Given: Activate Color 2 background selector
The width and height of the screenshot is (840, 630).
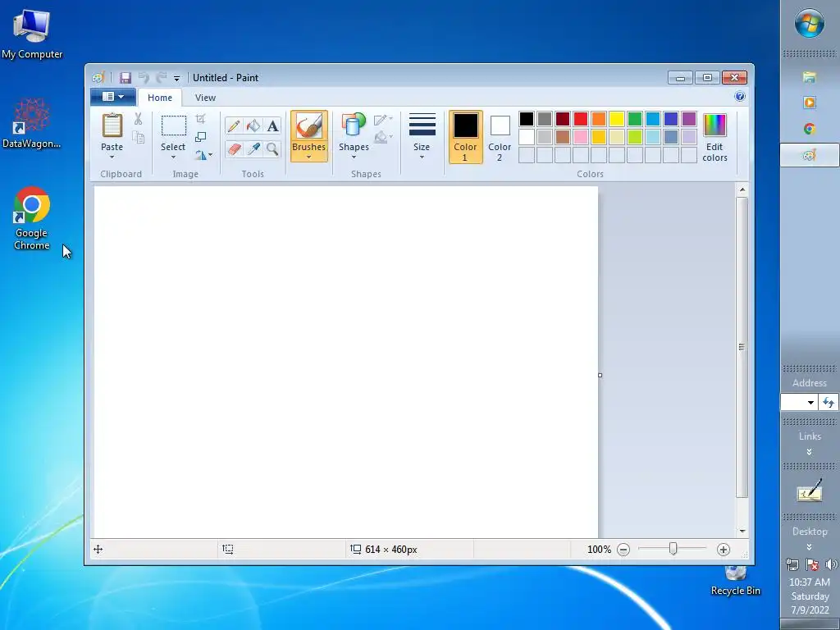Looking at the screenshot, I should 500,137.
